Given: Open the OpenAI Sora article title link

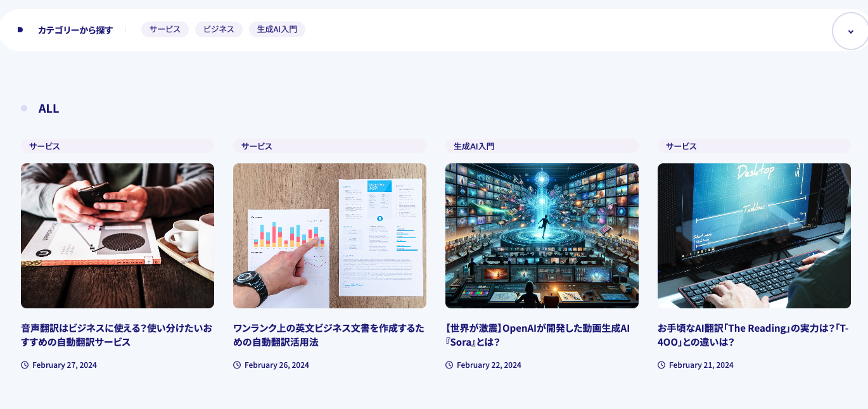Looking at the screenshot, I should point(537,335).
